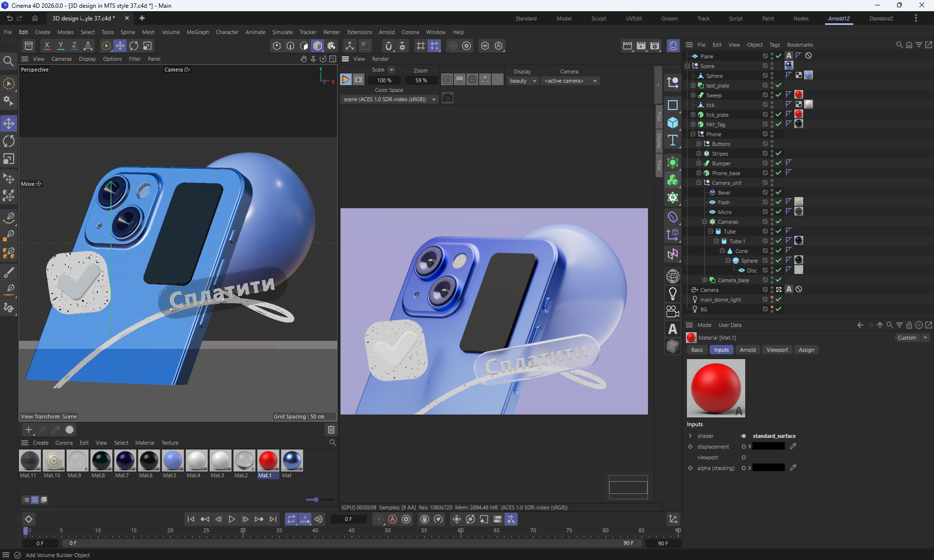Click the Text spline tool icon
Image resolution: width=934 pixels, height=560 pixels.
673,141
